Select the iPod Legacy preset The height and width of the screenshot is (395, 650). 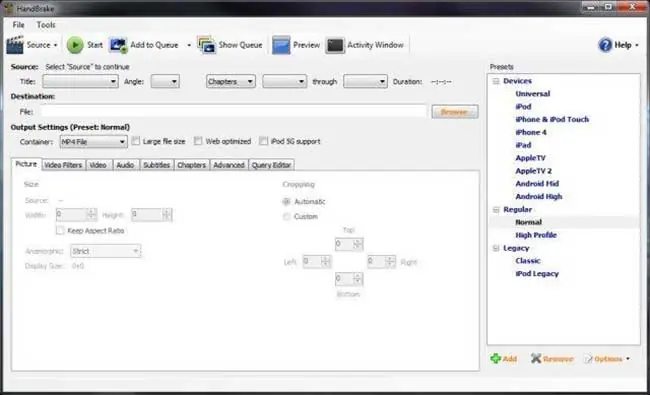537,274
